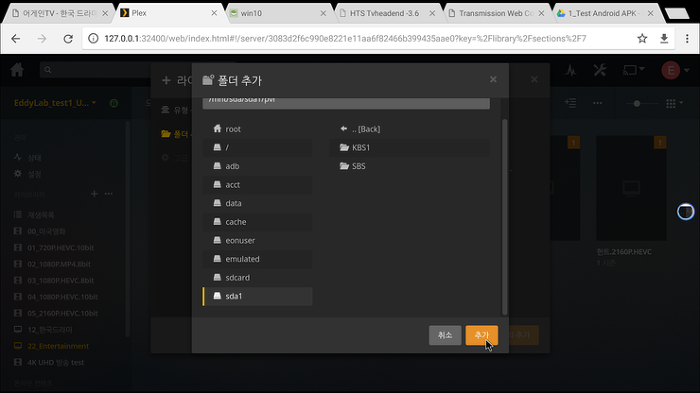Open the 12_한국드라마 library
This screenshot has width=700, height=393.
point(50,330)
